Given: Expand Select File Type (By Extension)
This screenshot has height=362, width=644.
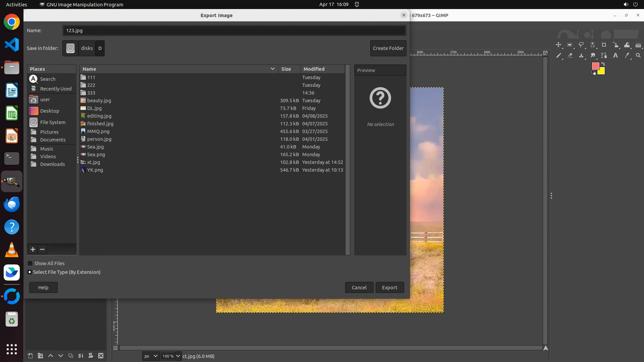Looking at the screenshot, I should (x=30, y=272).
